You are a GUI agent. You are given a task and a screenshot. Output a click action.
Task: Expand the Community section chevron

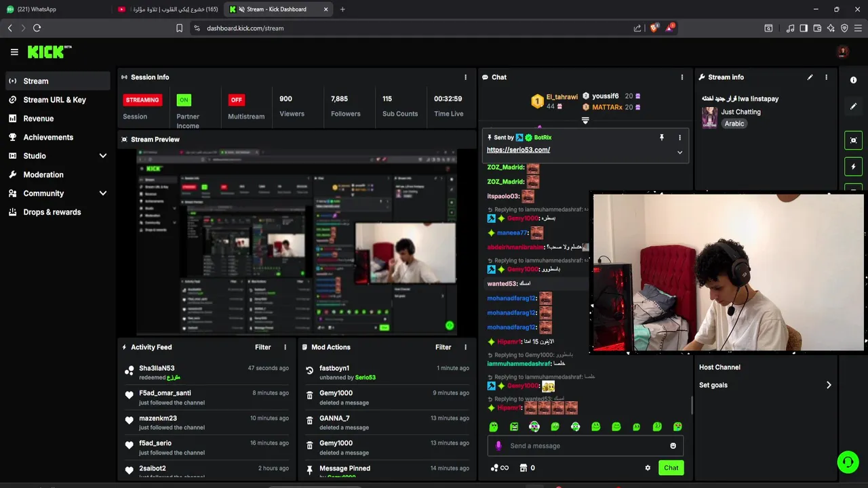point(103,193)
